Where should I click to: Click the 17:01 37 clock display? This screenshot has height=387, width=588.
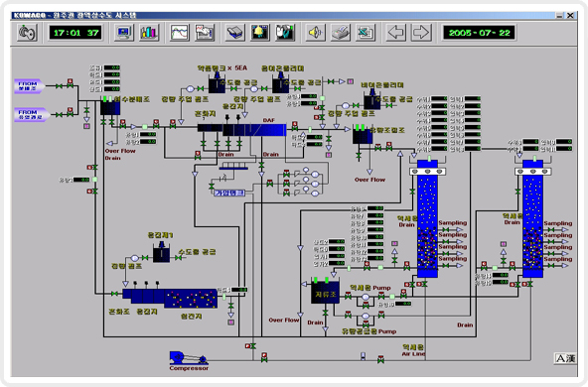76,33
